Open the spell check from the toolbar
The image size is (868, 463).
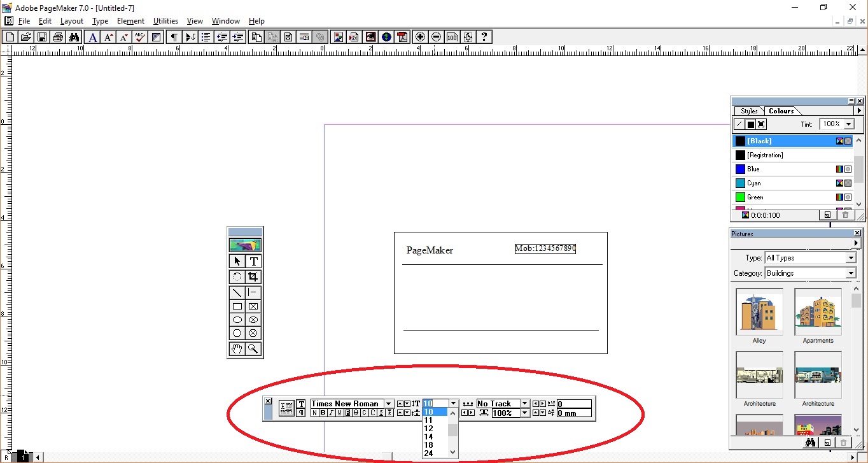pyautogui.click(x=139, y=36)
